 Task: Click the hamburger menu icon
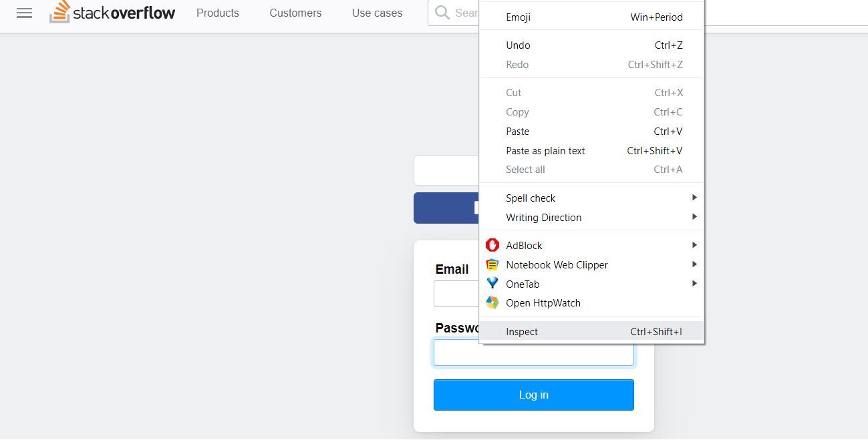[x=24, y=13]
